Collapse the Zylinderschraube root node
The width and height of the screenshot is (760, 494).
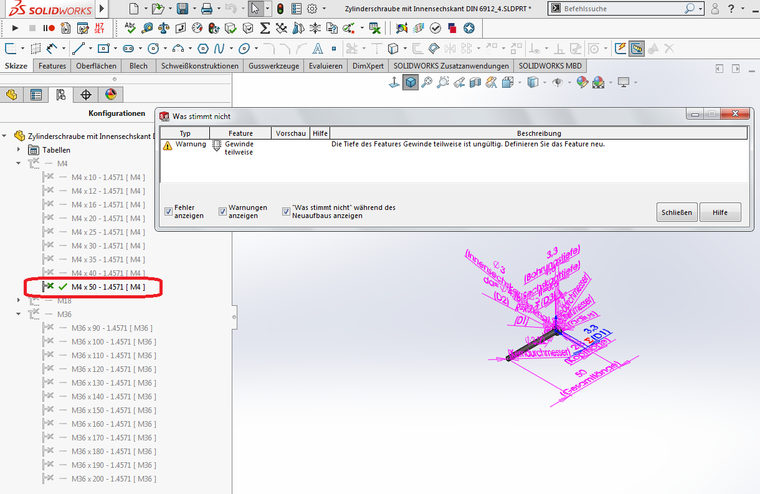(x=4, y=136)
